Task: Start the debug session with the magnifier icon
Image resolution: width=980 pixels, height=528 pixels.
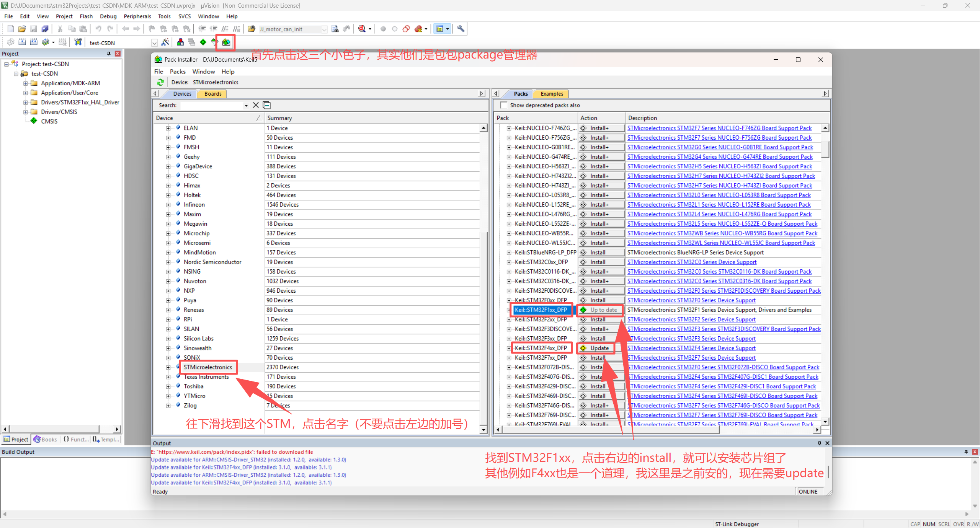Action: click(x=362, y=29)
